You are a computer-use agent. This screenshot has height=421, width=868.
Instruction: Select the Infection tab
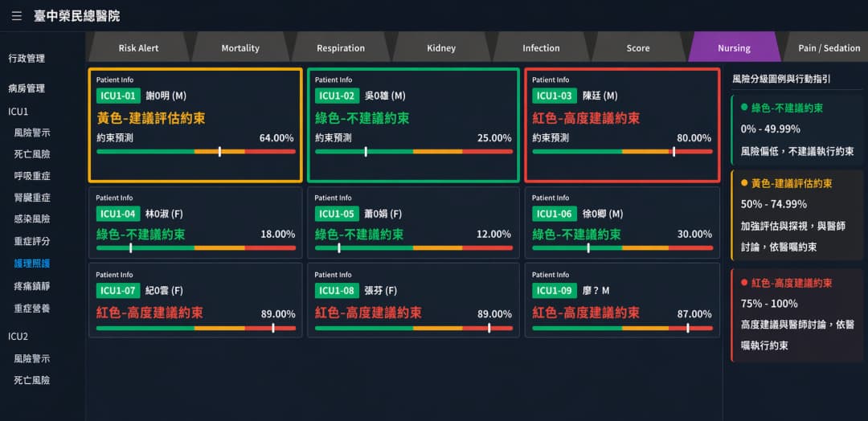tap(541, 48)
